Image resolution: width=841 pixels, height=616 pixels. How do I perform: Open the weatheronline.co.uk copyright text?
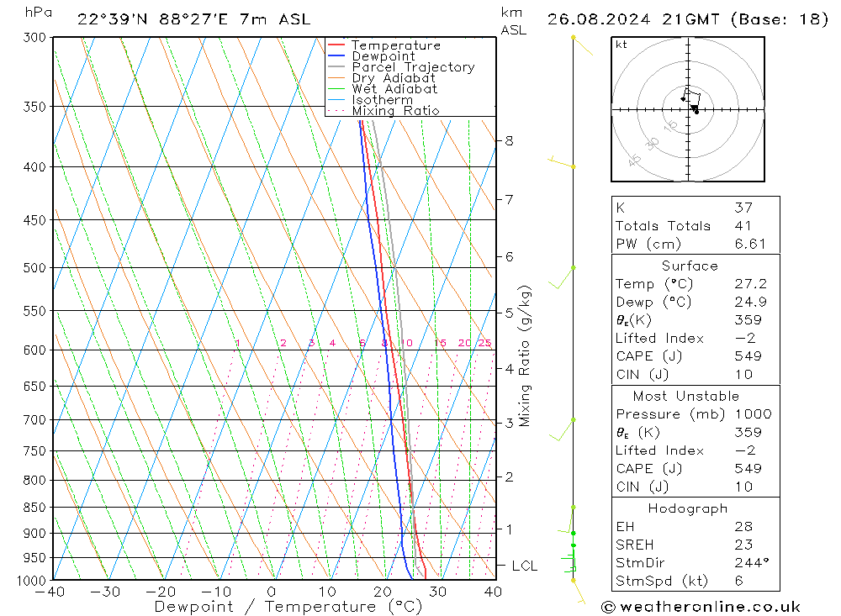tap(701, 607)
